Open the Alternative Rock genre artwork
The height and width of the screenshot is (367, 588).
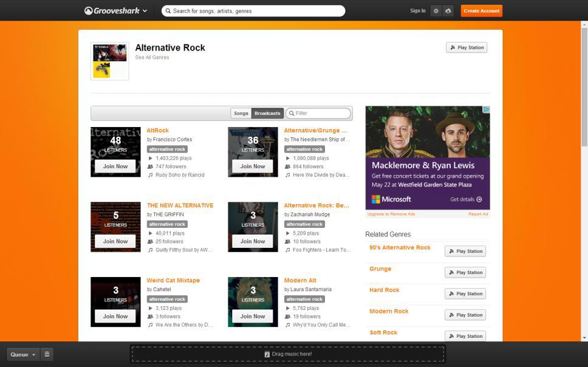tap(110, 61)
